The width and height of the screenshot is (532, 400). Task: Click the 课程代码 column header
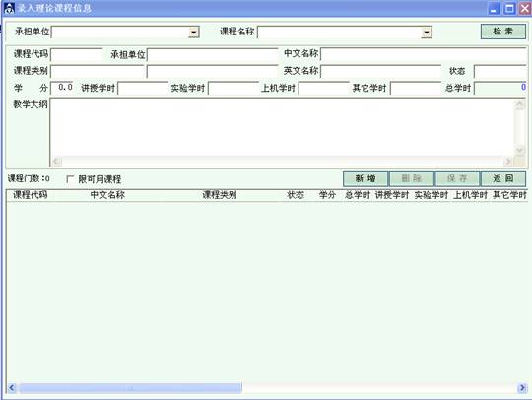click(30, 195)
